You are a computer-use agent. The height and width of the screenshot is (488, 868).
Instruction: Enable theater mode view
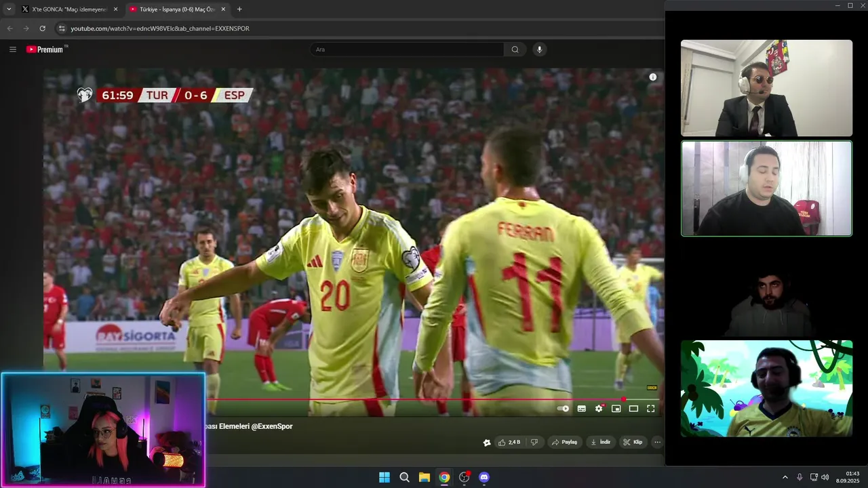tap(633, 409)
